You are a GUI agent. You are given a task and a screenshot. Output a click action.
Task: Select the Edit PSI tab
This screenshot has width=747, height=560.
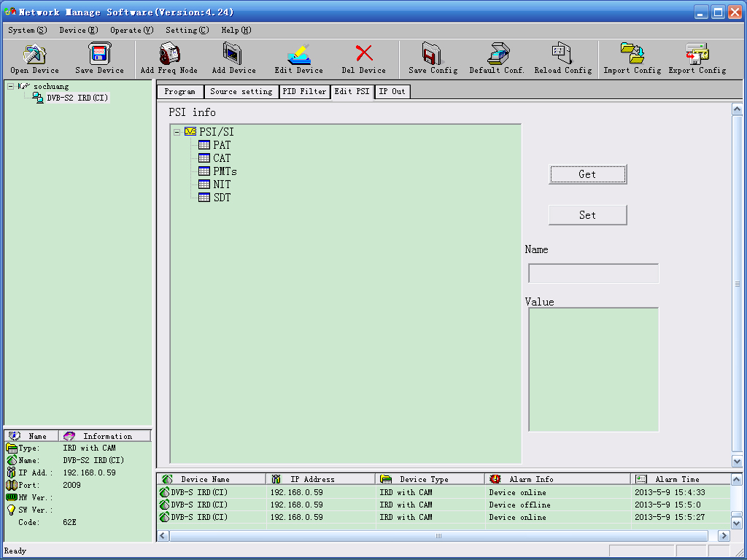tap(352, 91)
